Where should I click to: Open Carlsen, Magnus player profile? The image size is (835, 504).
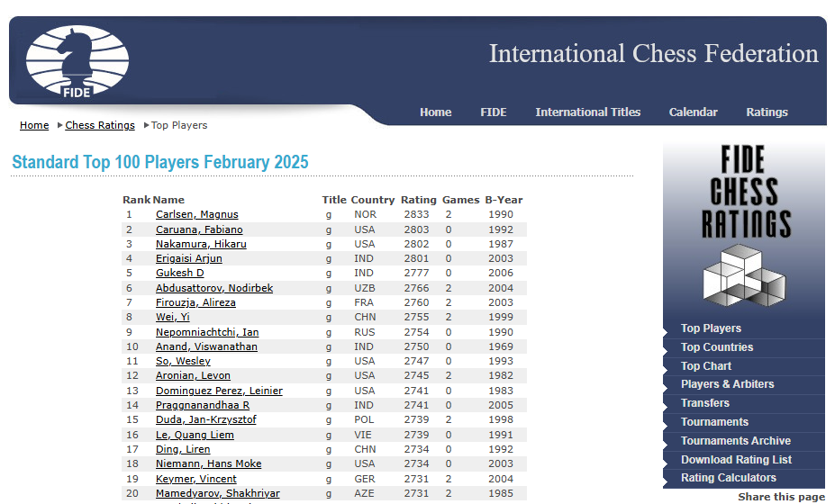tap(196, 215)
